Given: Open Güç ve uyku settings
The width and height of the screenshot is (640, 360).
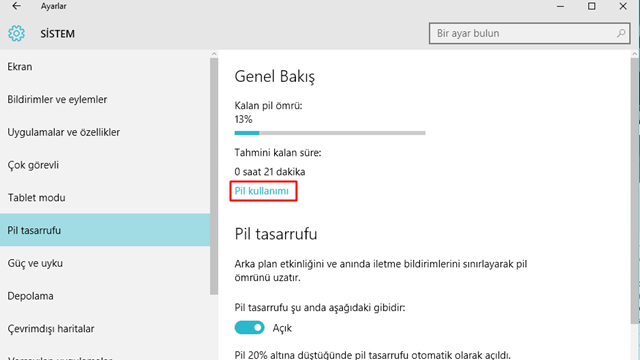Looking at the screenshot, I should 105,263.
